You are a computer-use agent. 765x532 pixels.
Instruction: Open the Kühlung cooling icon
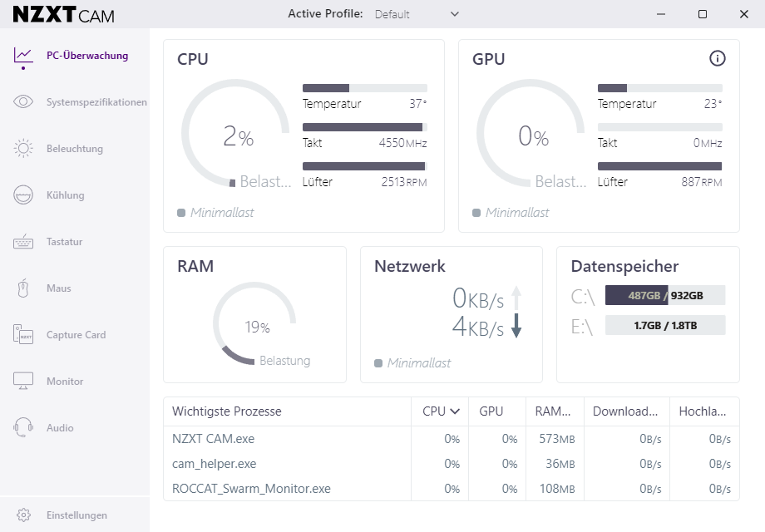point(23,195)
